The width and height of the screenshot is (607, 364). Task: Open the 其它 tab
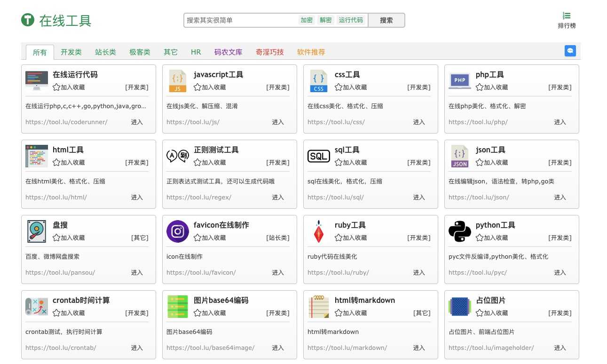click(x=171, y=52)
